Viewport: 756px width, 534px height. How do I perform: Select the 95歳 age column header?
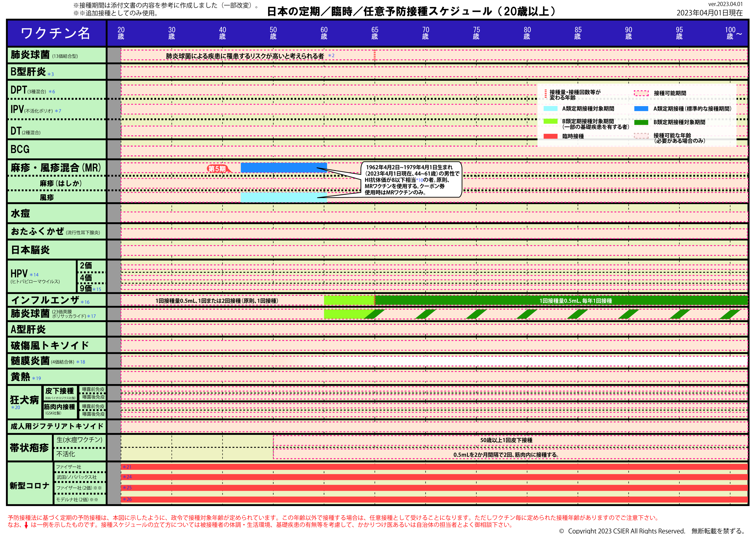pyautogui.click(x=679, y=33)
